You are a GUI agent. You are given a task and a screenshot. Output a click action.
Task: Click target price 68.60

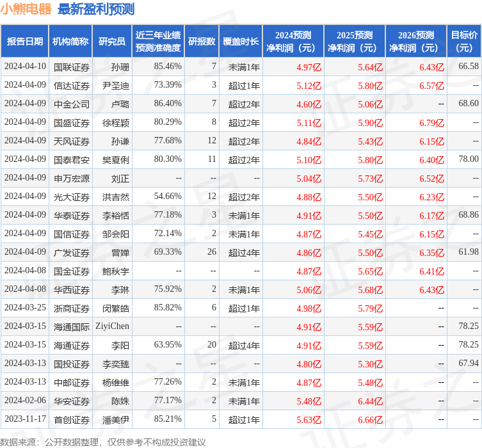tap(469, 103)
